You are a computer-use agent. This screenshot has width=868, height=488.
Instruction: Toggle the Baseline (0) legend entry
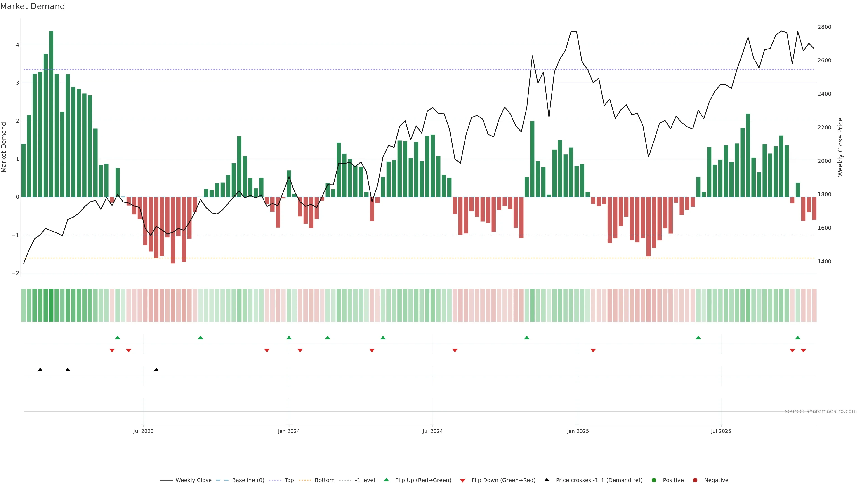tap(248, 480)
